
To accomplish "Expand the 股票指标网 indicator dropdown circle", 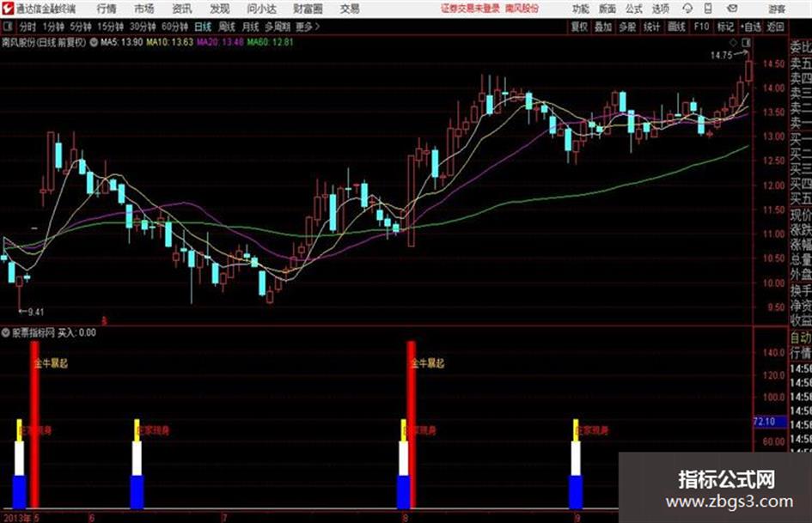I will [6, 332].
